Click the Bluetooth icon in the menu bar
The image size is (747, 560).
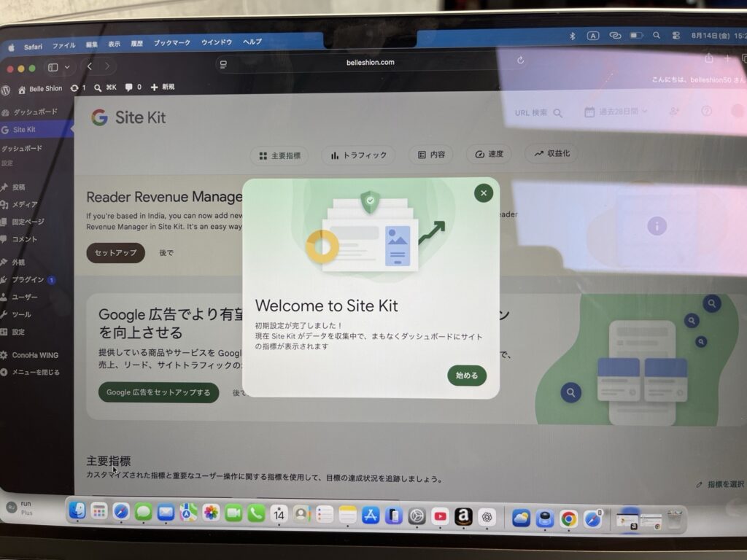(572, 36)
